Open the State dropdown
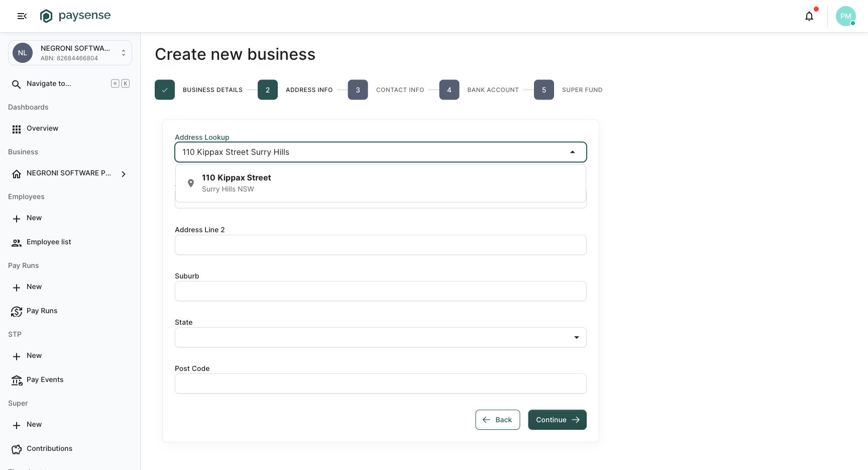The image size is (868, 470). click(x=381, y=337)
